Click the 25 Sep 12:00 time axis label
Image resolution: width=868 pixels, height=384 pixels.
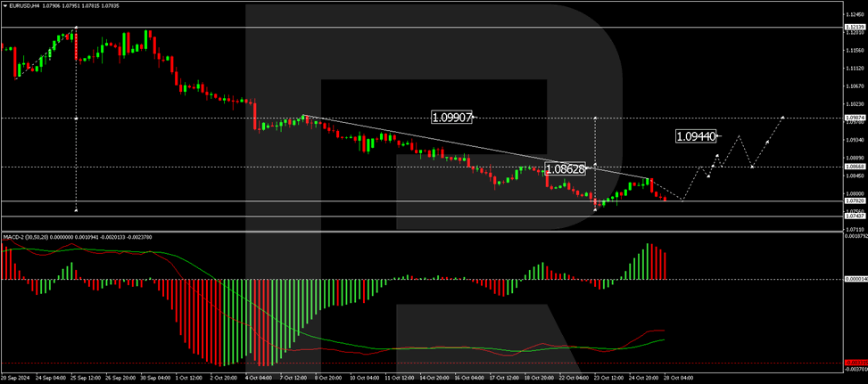[x=84, y=378]
